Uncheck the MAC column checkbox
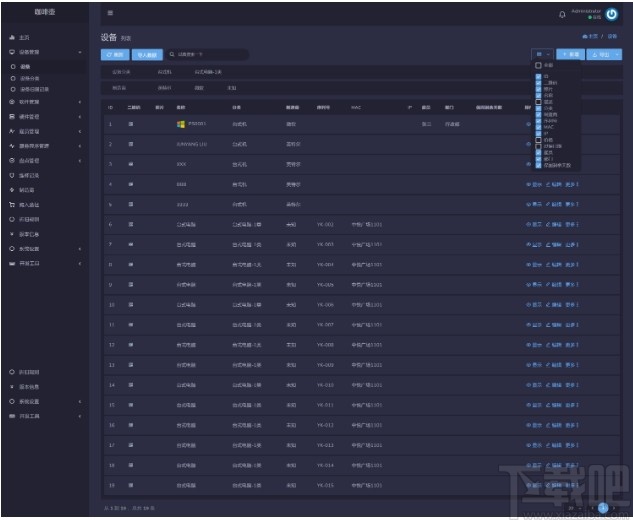The width and height of the screenshot is (633, 520). 538,127
